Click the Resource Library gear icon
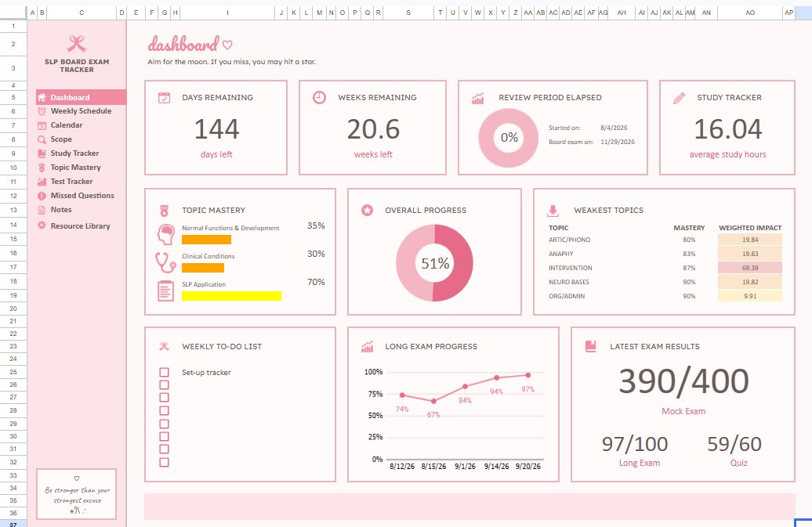This screenshot has height=527, width=812. pos(42,226)
